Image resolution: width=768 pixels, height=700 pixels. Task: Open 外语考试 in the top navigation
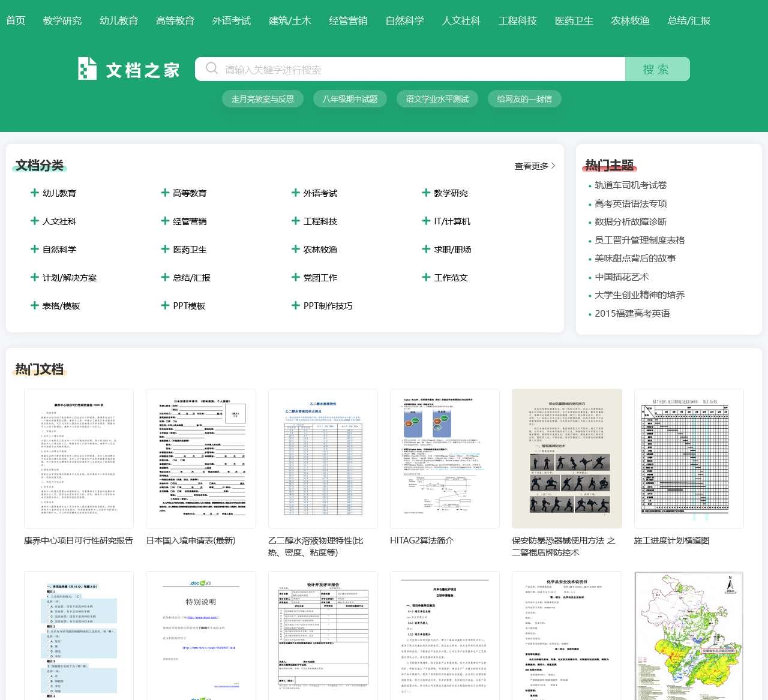point(231,20)
